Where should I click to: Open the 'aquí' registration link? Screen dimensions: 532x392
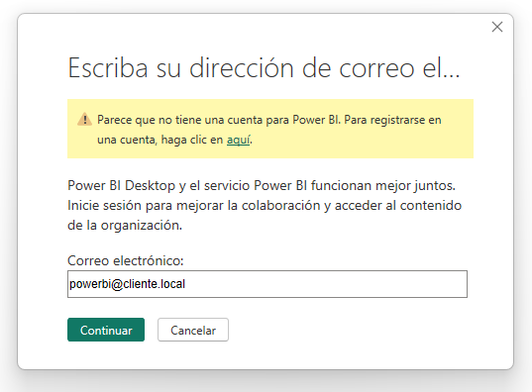pos(239,140)
